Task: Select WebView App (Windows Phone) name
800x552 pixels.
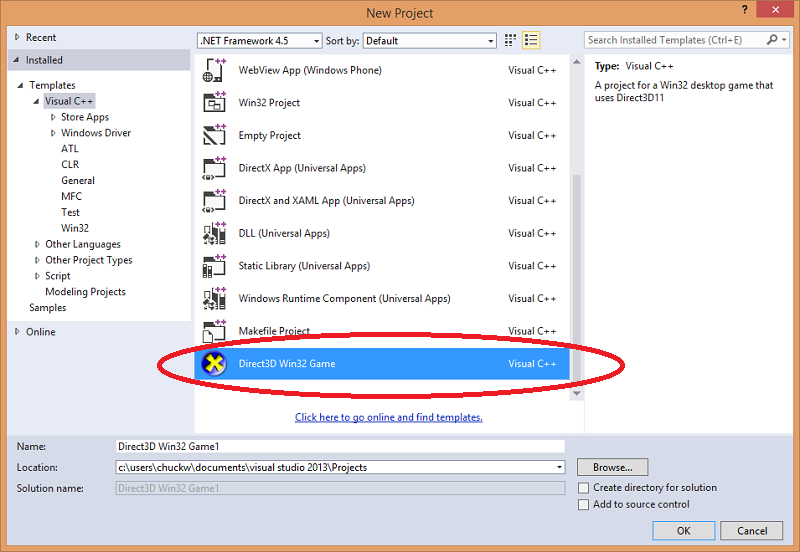Action: [310, 70]
